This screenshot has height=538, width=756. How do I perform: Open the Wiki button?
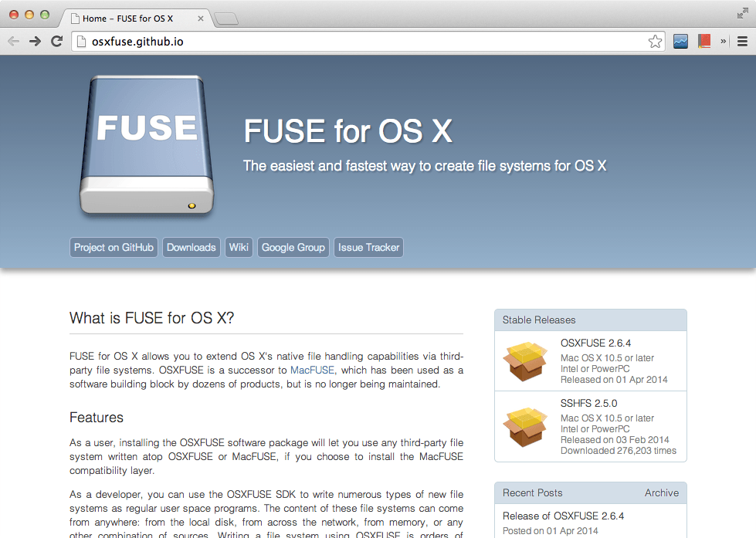[x=239, y=247]
